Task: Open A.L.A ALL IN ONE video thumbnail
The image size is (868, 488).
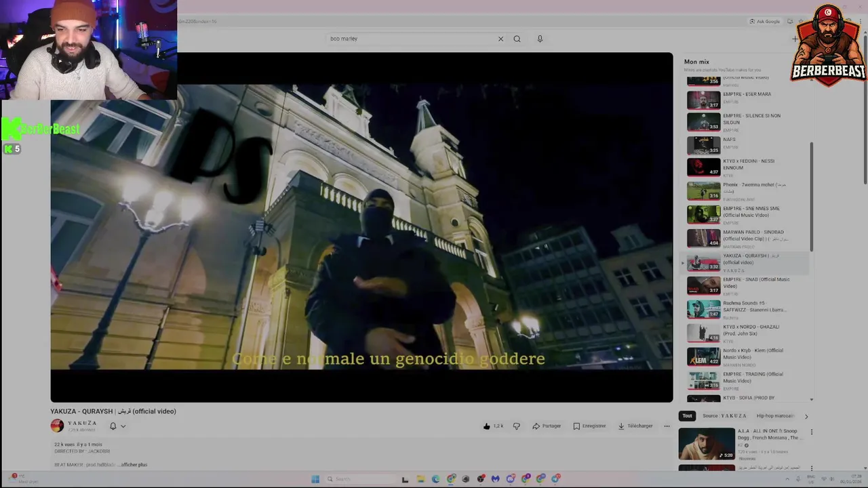Action: pos(707,443)
